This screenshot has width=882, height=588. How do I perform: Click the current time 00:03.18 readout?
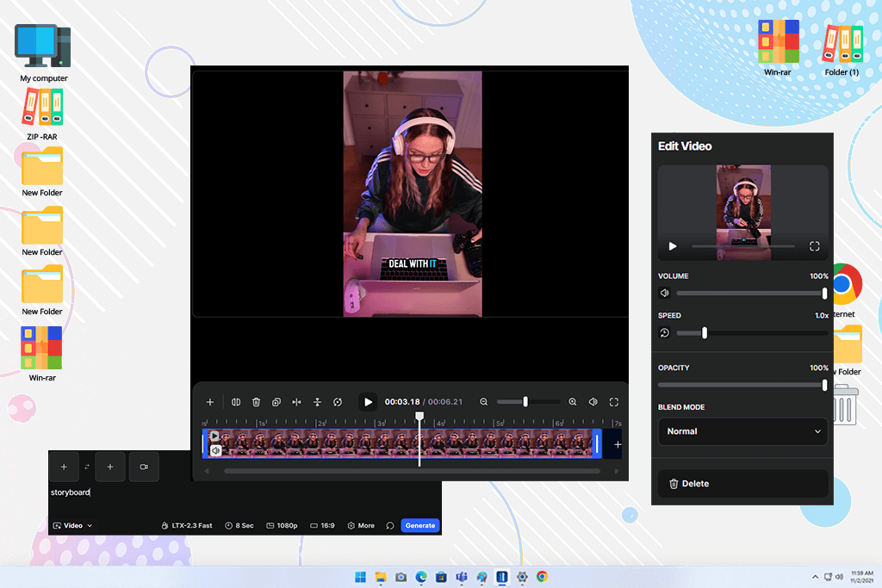coord(402,402)
